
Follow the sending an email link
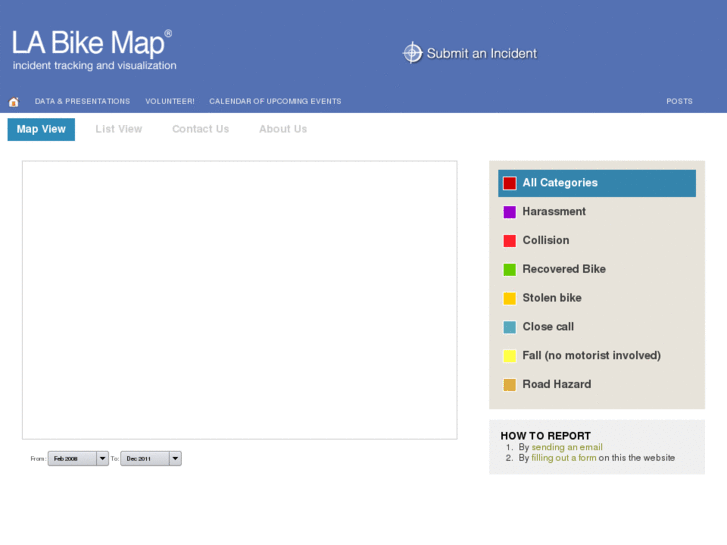567,447
